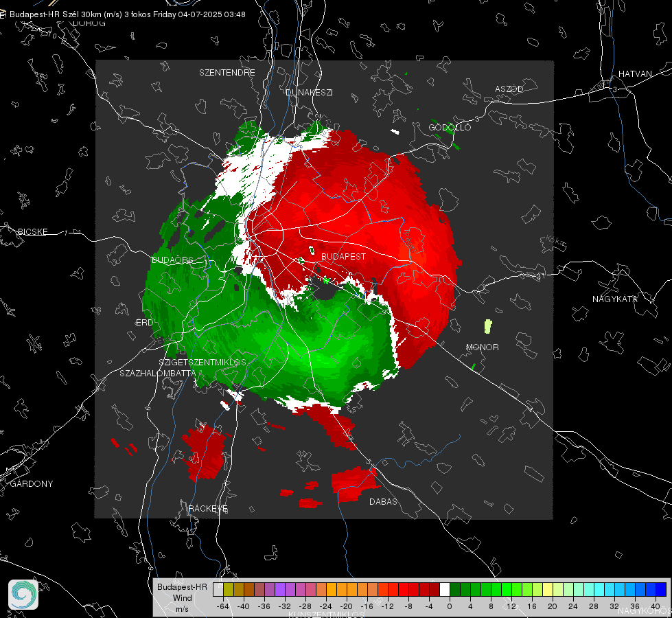
Task: Click the spiral weather service logo
Action: pos(23,595)
